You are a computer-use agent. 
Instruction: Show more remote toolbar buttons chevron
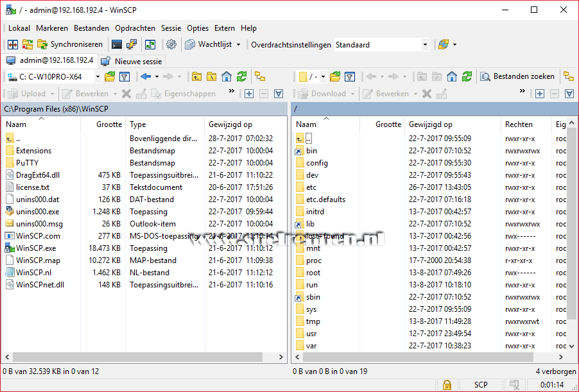coord(522,91)
